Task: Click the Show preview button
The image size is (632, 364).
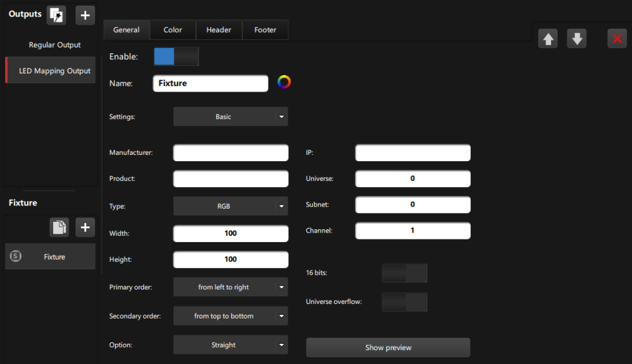Action: click(388, 347)
